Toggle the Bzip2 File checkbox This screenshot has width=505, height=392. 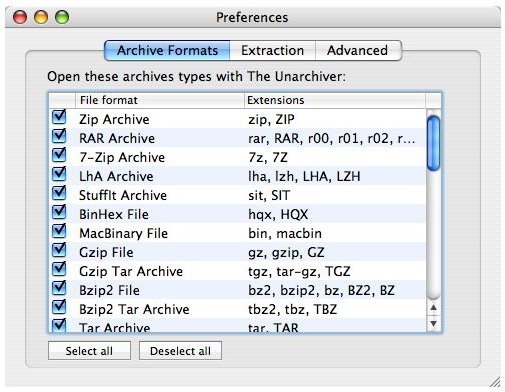[x=59, y=288]
